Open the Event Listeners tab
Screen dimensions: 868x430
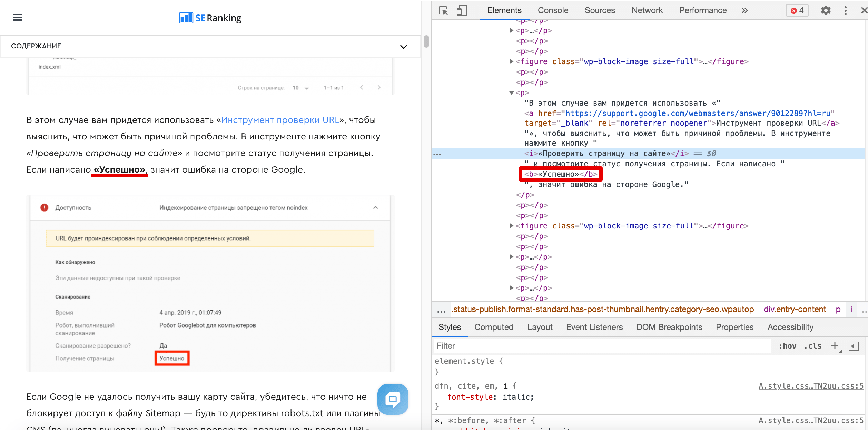pos(594,327)
